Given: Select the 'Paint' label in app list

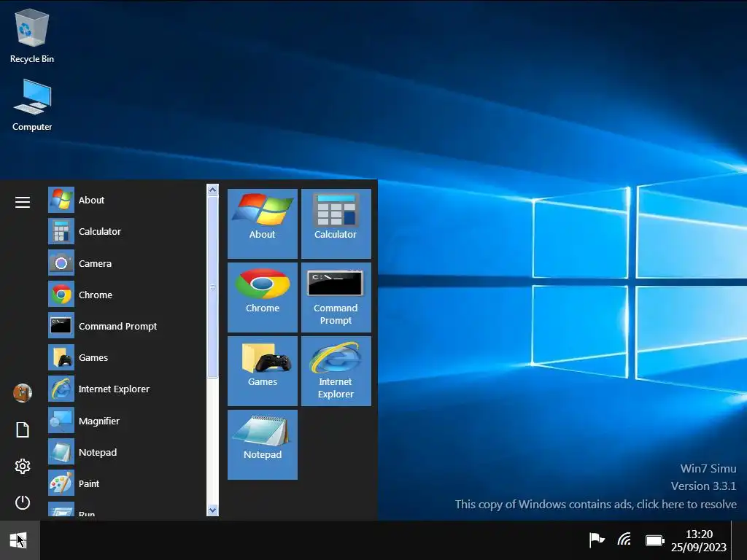Looking at the screenshot, I should [89, 484].
